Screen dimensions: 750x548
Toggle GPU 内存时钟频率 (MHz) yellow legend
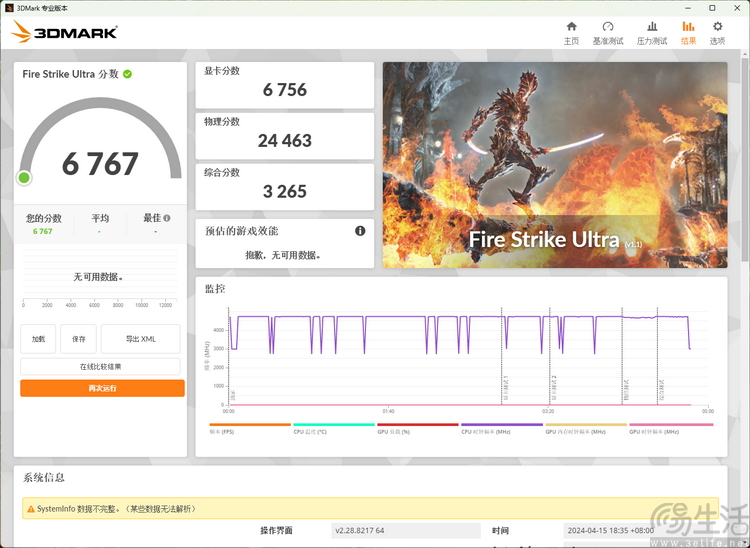click(x=586, y=428)
